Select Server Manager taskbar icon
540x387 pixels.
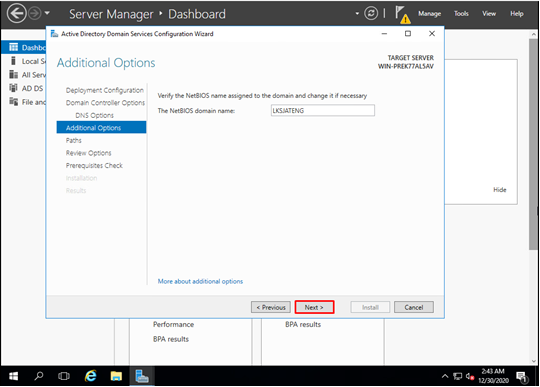[x=142, y=376]
